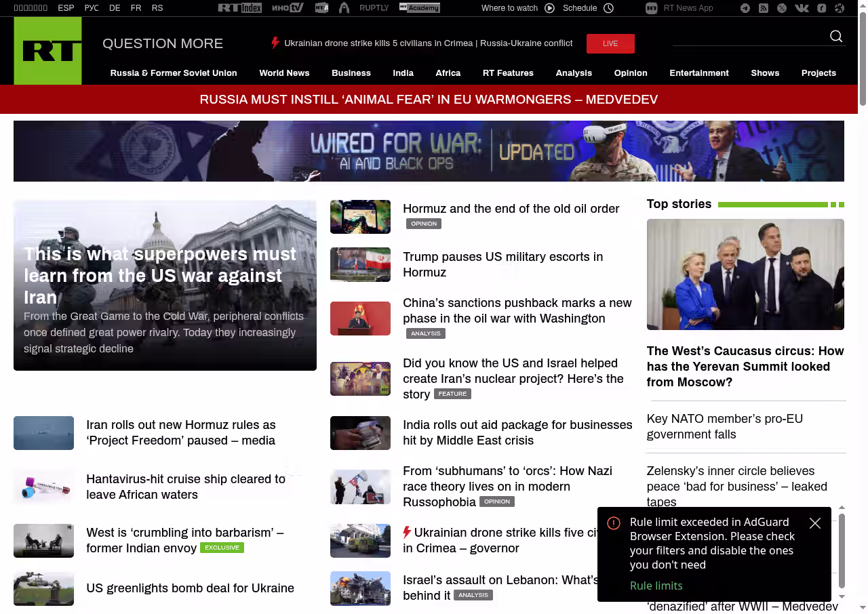Screen dimensions: 868x614
Task: Open the Telegram social icon
Action: click(x=745, y=8)
